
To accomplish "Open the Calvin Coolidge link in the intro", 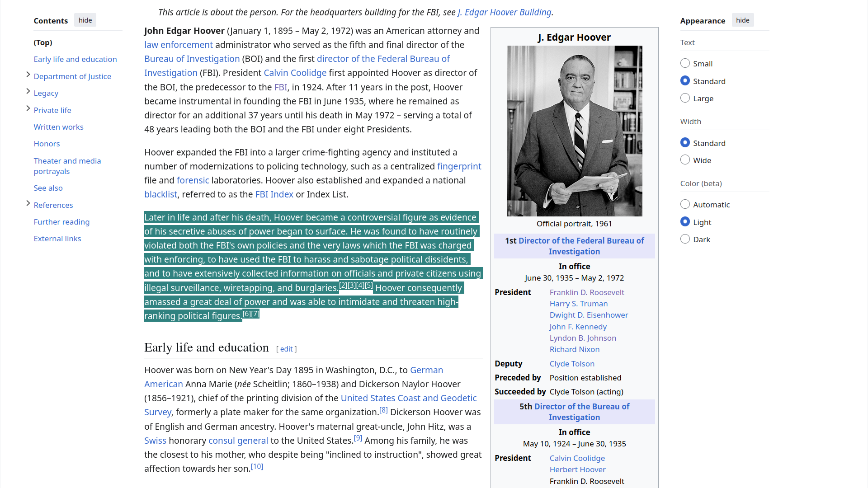I will [x=295, y=73].
